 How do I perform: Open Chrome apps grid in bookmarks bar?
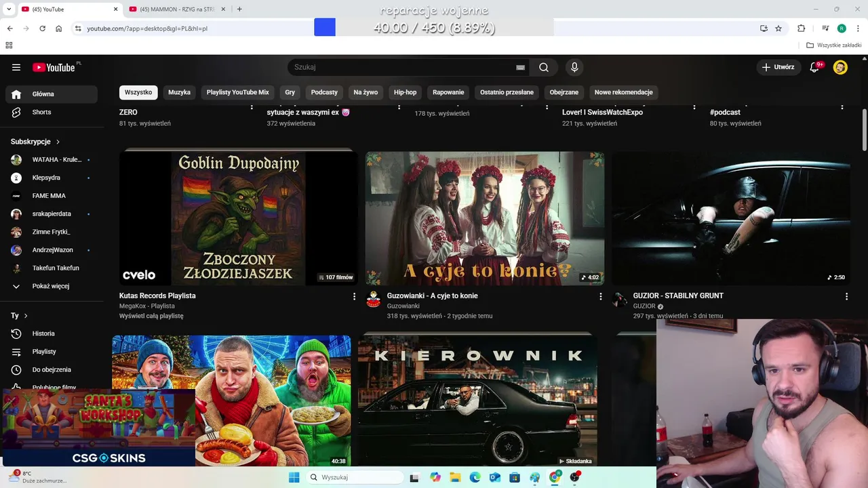click(9, 45)
